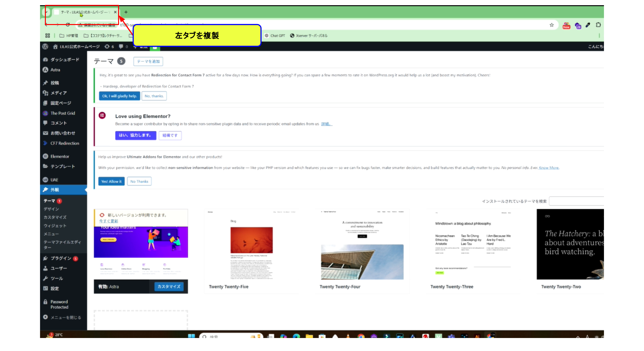644x351 pixels.
Task: Open the Xserver サーバーパネル bookmark
Action: pyautogui.click(x=309, y=35)
